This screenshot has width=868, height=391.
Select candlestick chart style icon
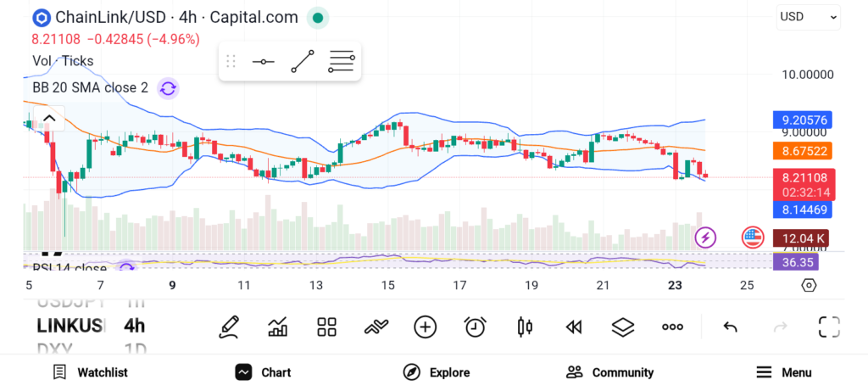click(x=525, y=327)
